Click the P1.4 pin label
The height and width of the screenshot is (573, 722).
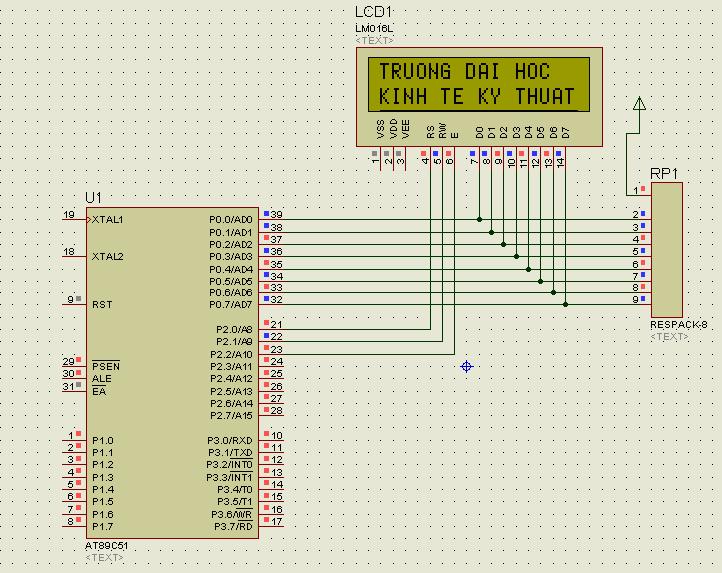[103, 490]
